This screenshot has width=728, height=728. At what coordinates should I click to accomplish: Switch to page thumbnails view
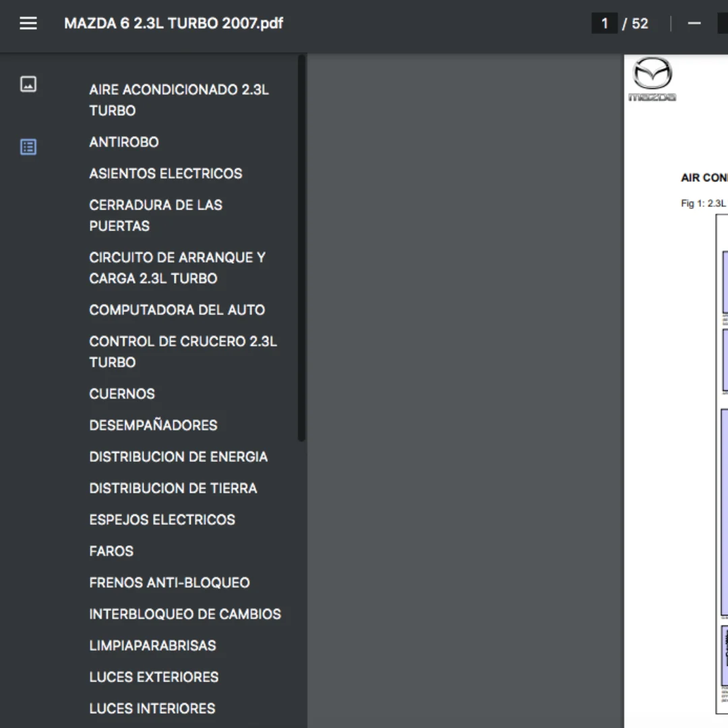[x=28, y=84]
